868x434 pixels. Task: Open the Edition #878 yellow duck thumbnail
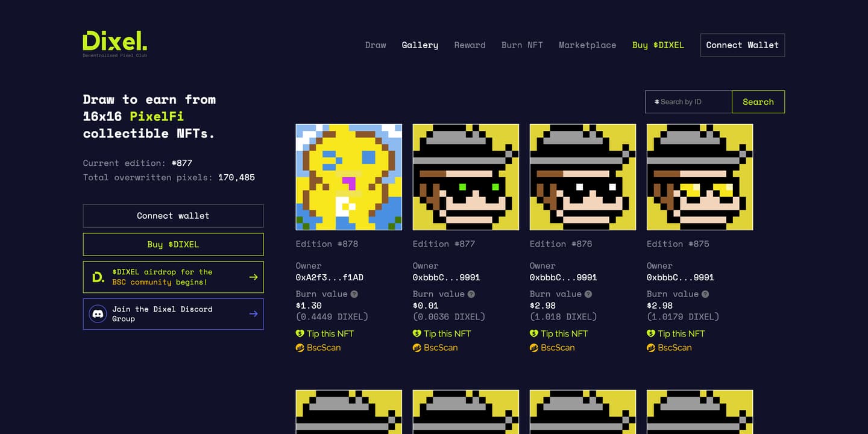click(x=349, y=177)
